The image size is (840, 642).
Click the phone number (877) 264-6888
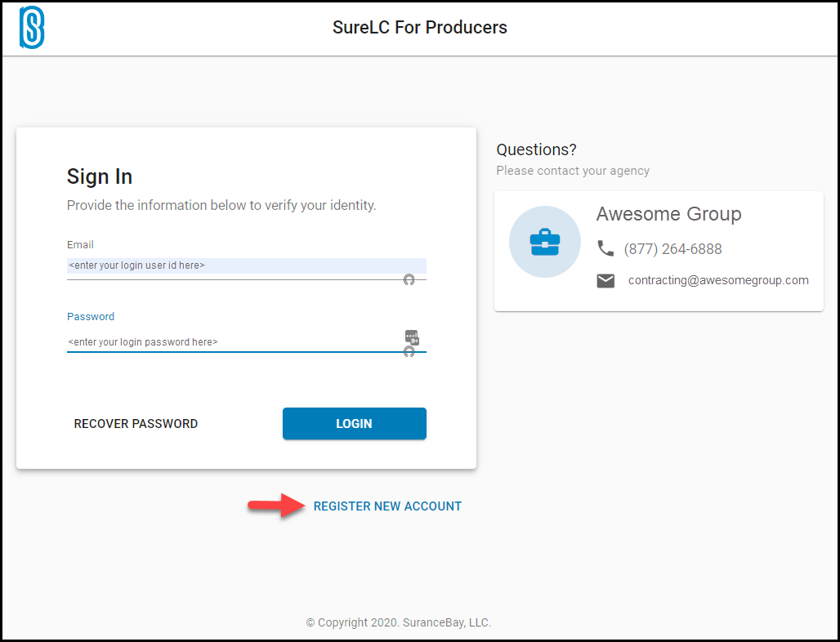[672, 249]
